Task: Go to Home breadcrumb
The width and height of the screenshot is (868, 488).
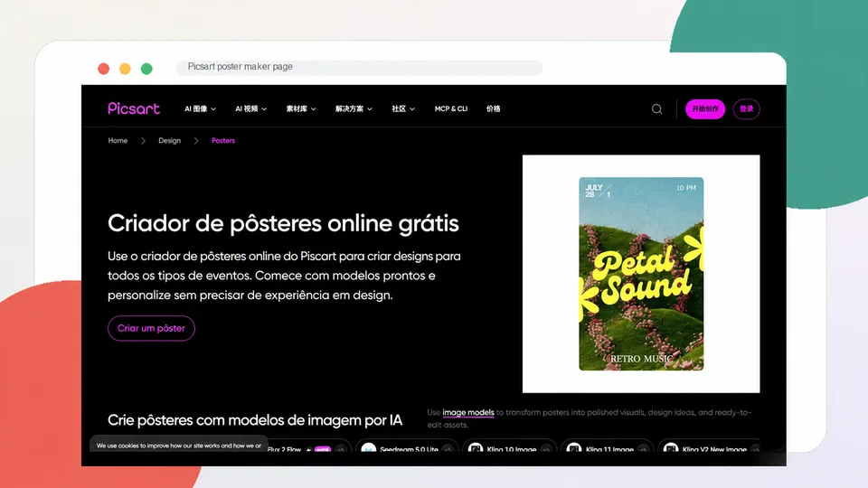Action: [x=118, y=141]
